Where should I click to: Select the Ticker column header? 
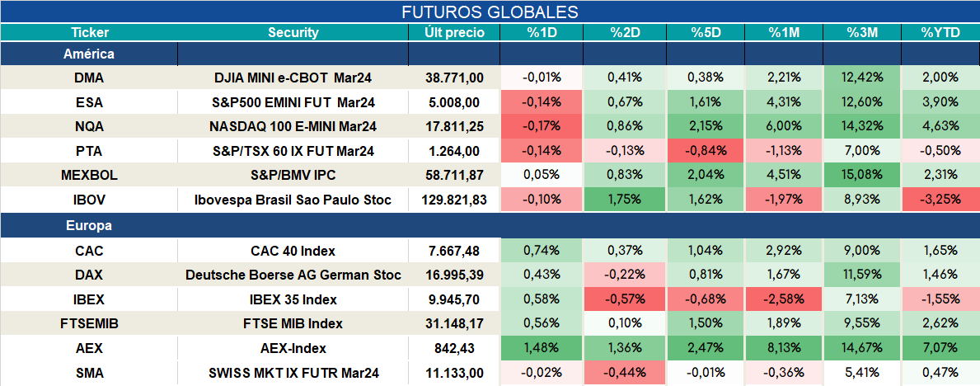click(89, 33)
